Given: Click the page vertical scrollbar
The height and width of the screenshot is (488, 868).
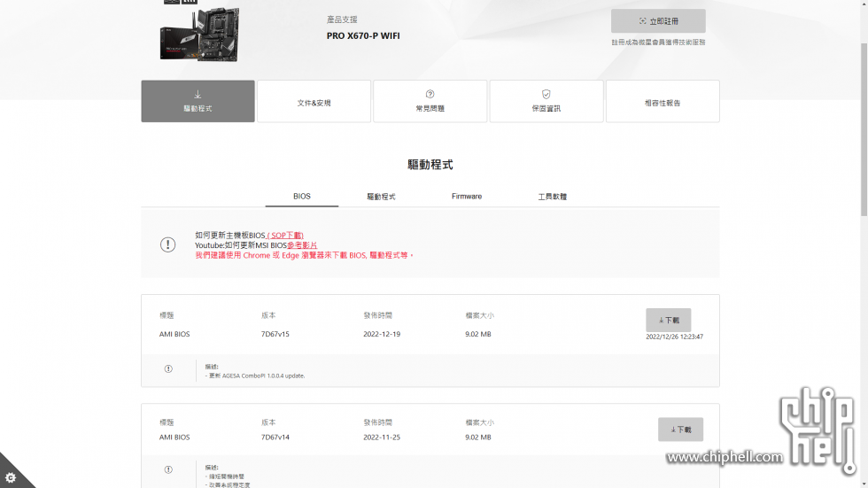Looking at the screenshot, I should pos(864,130).
